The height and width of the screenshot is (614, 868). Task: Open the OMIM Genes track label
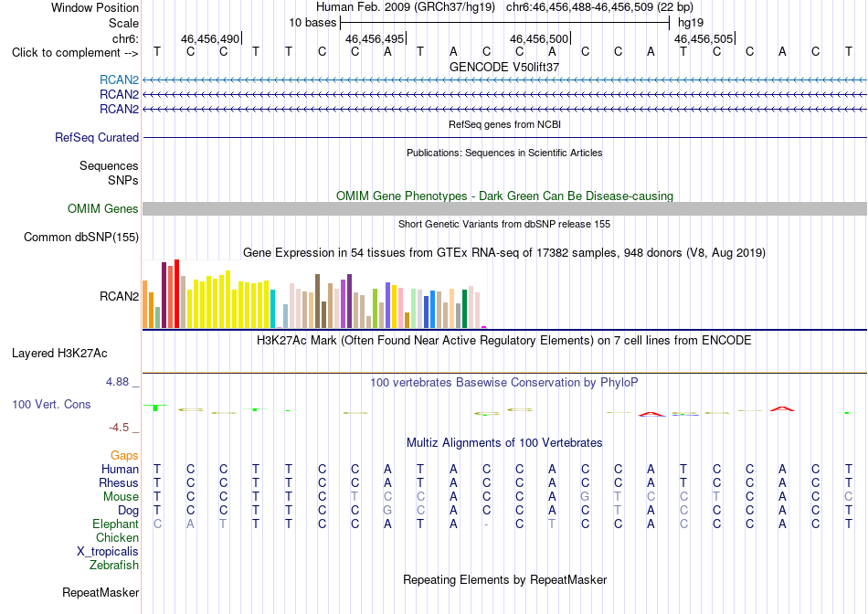pos(103,208)
